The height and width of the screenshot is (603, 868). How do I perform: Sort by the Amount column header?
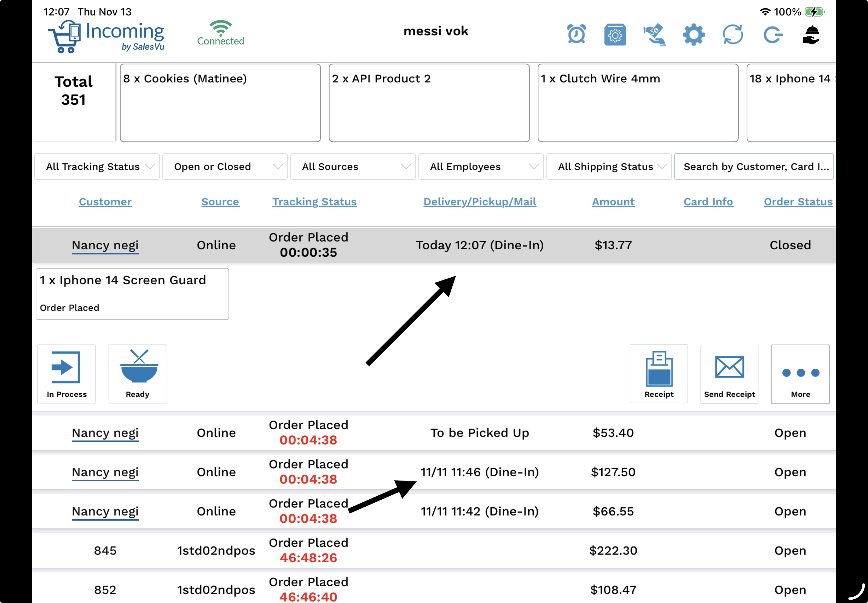pyautogui.click(x=613, y=202)
